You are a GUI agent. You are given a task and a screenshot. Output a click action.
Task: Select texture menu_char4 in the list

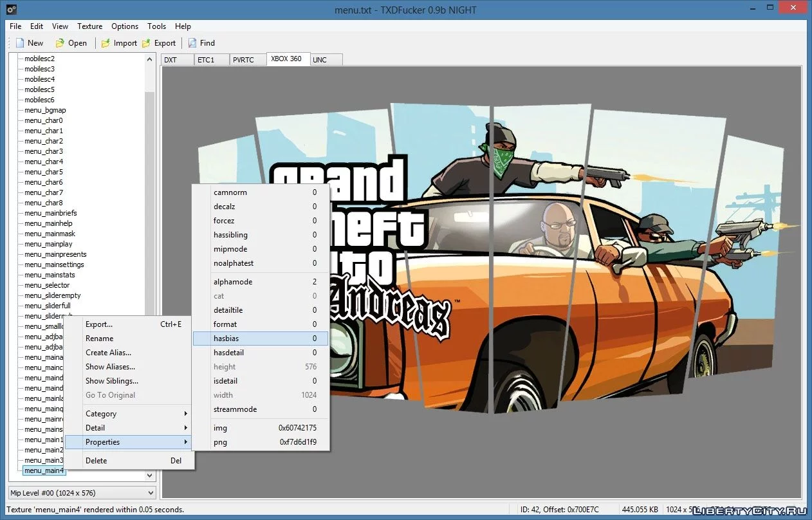pos(43,162)
